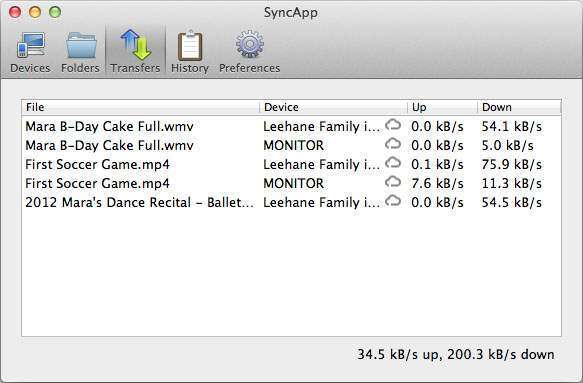The width and height of the screenshot is (583, 383).
Task: Click cloud icon on Dance Recital row
Action: (393, 201)
